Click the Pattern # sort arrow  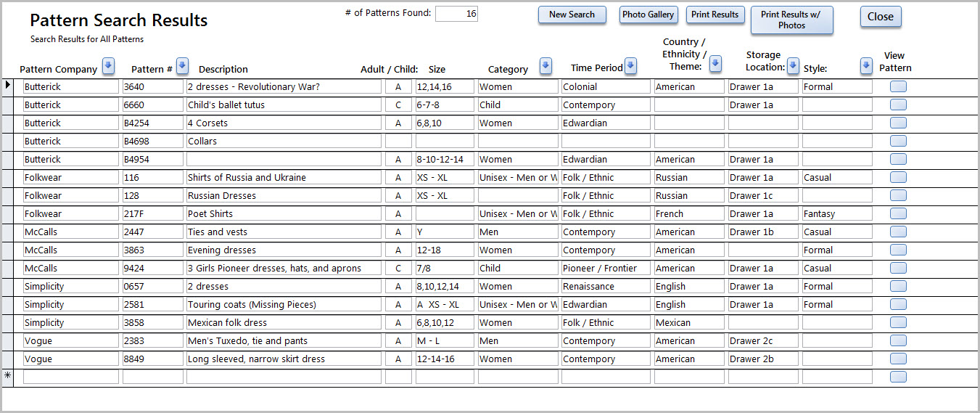[x=183, y=66]
